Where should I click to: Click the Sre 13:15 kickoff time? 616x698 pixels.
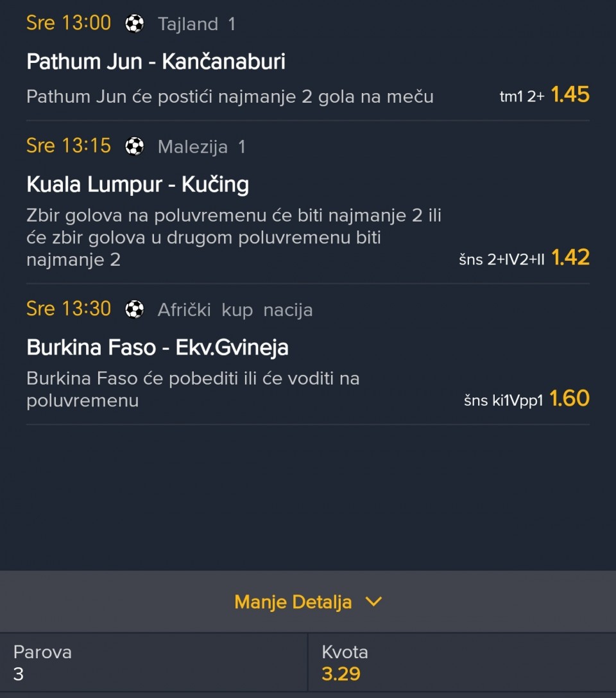pyautogui.click(x=69, y=146)
